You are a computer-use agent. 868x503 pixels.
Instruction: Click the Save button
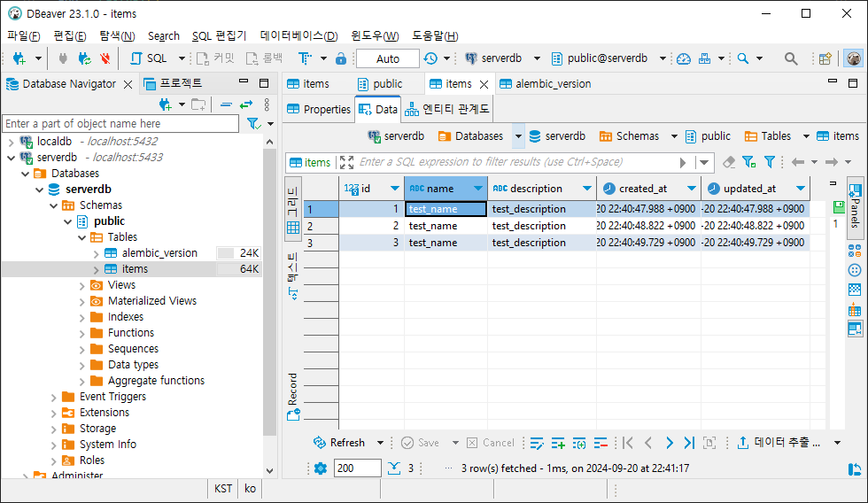click(420, 443)
